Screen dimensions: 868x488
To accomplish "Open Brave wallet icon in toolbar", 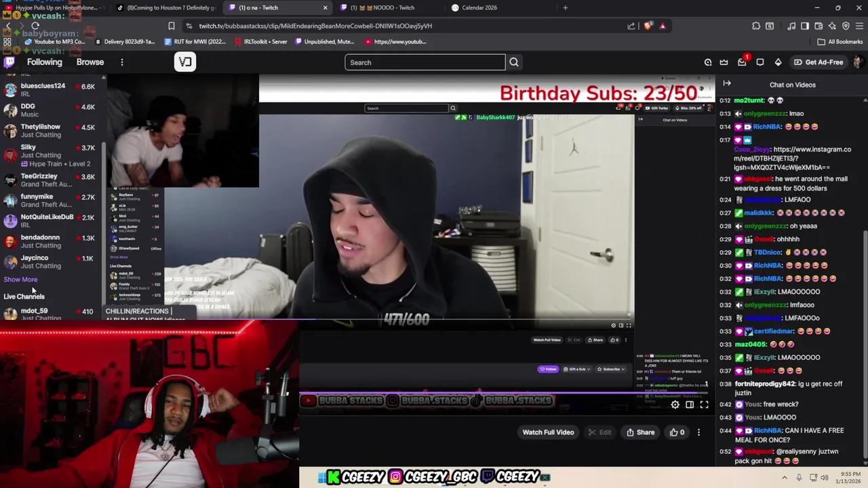I will 818,26.
